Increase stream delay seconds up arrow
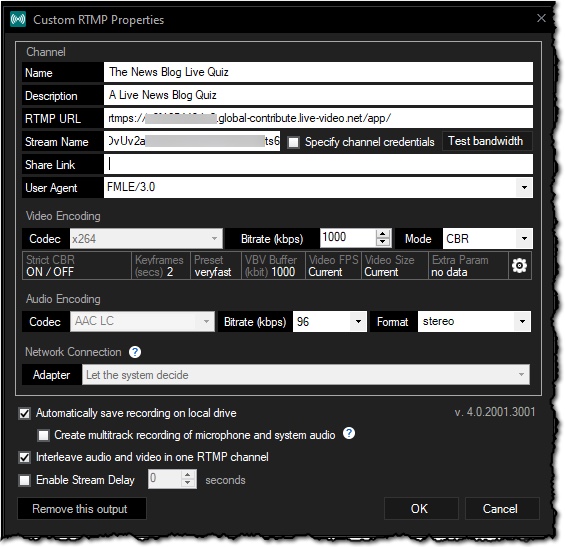Image resolution: width=565 pixels, height=547 pixels. click(x=188, y=475)
